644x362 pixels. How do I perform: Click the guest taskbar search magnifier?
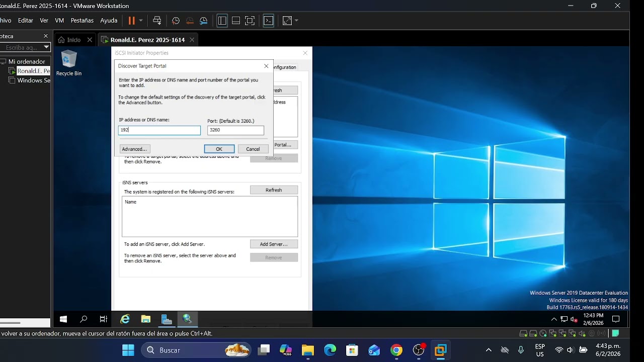pos(84,319)
